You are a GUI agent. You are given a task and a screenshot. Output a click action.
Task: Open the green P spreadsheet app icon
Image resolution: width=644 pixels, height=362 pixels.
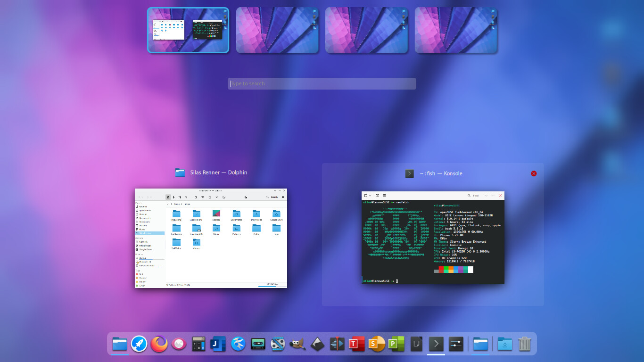tap(396, 344)
